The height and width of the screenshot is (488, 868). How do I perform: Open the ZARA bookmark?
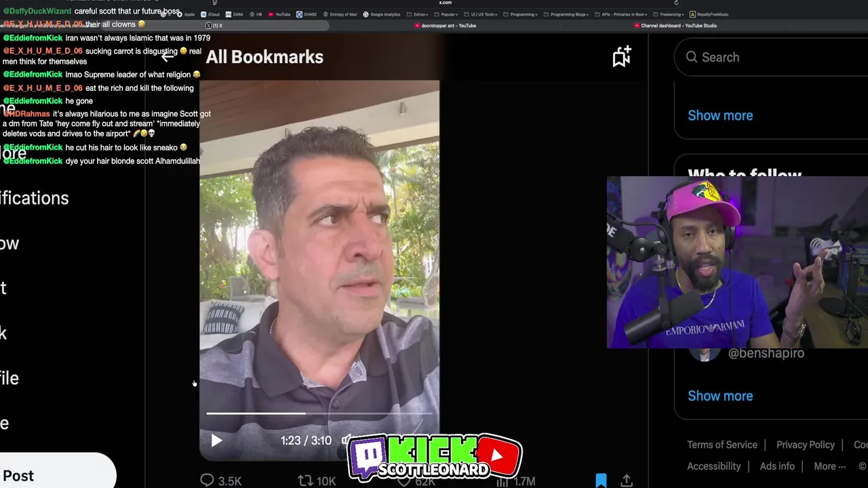click(235, 14)
